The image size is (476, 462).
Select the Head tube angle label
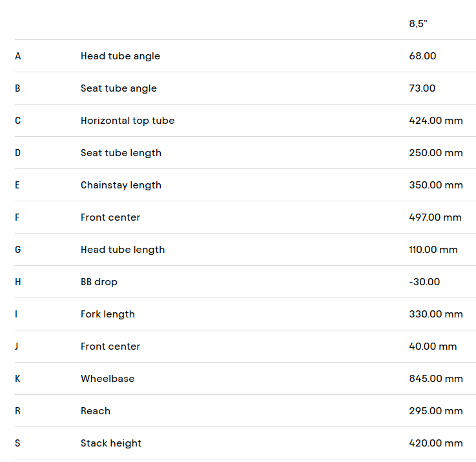click(120, 56)
